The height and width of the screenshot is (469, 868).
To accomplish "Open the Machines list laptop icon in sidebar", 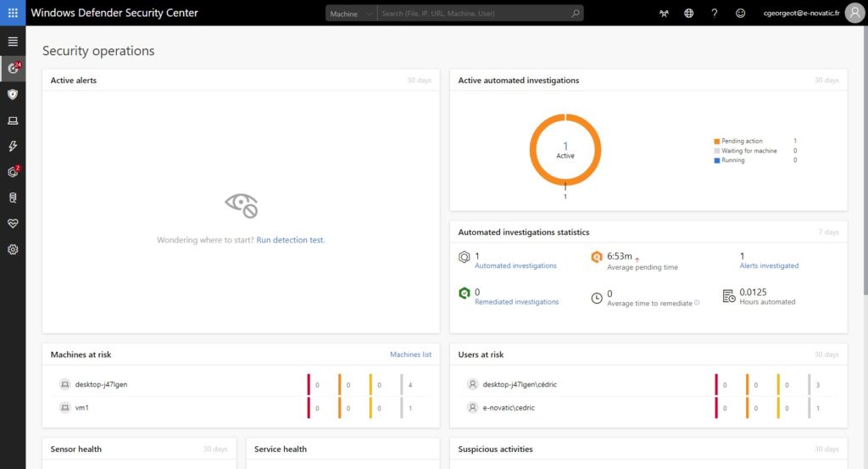I will click(13, 120).
